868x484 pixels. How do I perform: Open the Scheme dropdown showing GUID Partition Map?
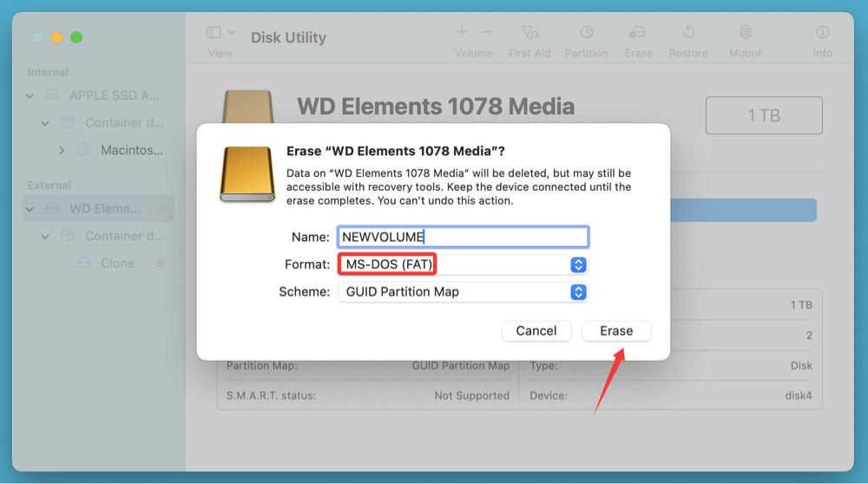463,292
